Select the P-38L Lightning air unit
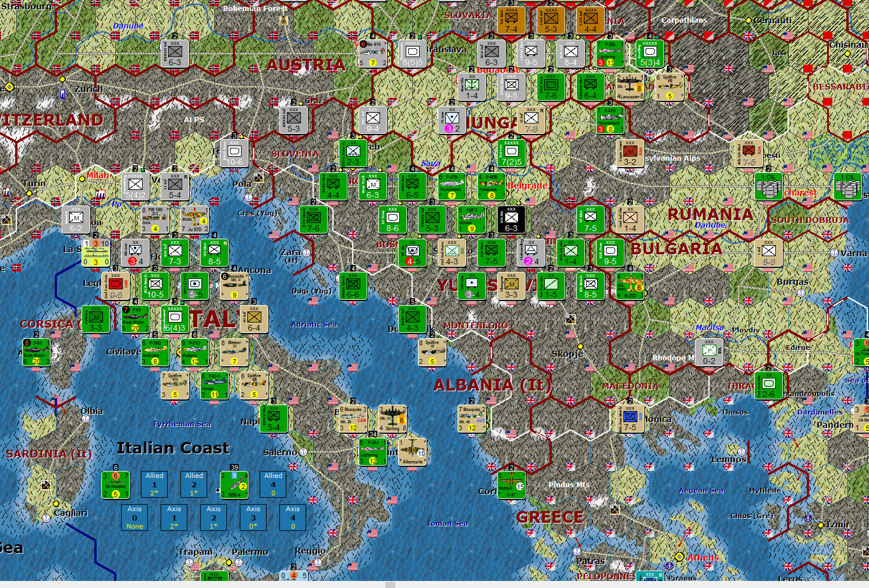This screenshot has width=869, height=588. 610,54
